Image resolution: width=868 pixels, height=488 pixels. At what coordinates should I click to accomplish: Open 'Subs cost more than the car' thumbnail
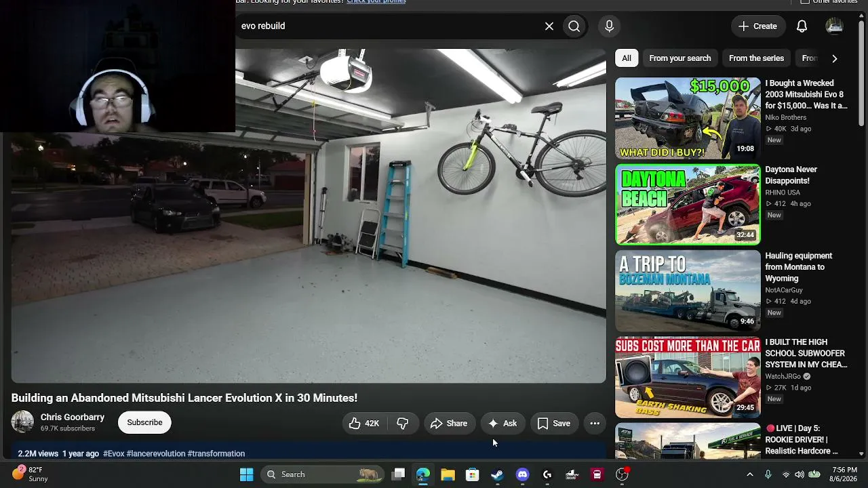(x=688, y=377)
